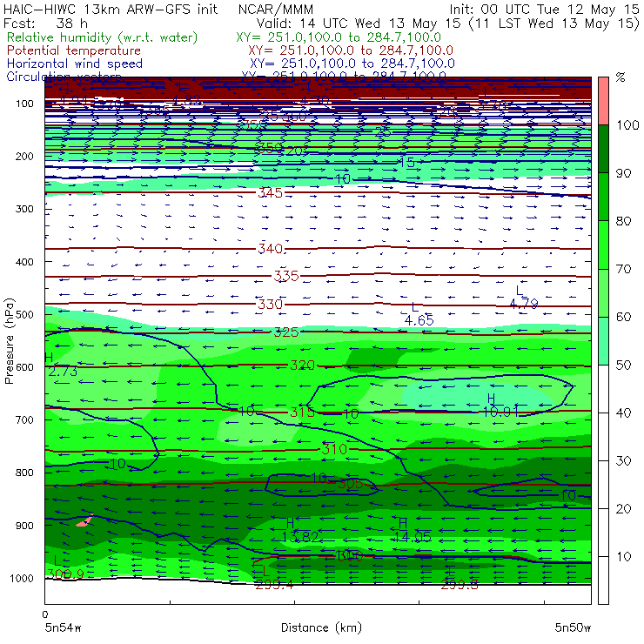Click the '400' pressure axis tick label
The width and height of the screenshot is (644, 644).
pyautogui.click(x=24, y=262)
